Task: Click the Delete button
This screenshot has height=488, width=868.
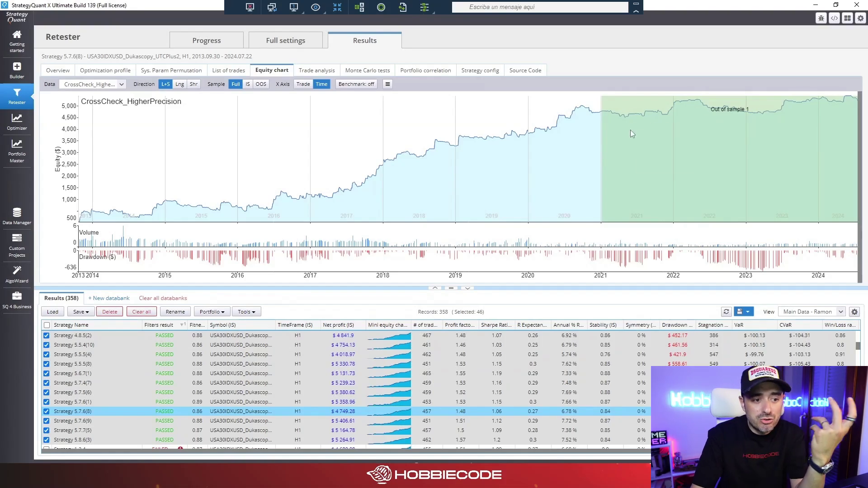Action: (x=109, y=312)
